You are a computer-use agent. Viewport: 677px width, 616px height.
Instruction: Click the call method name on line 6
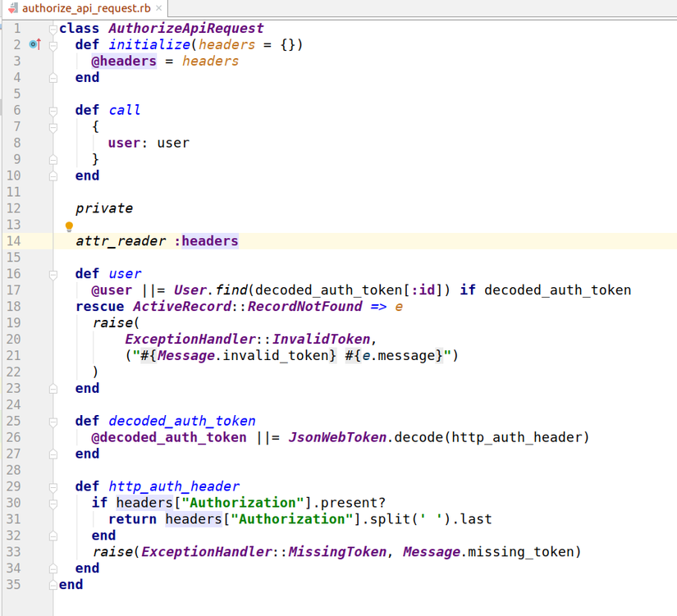[125, 111]
